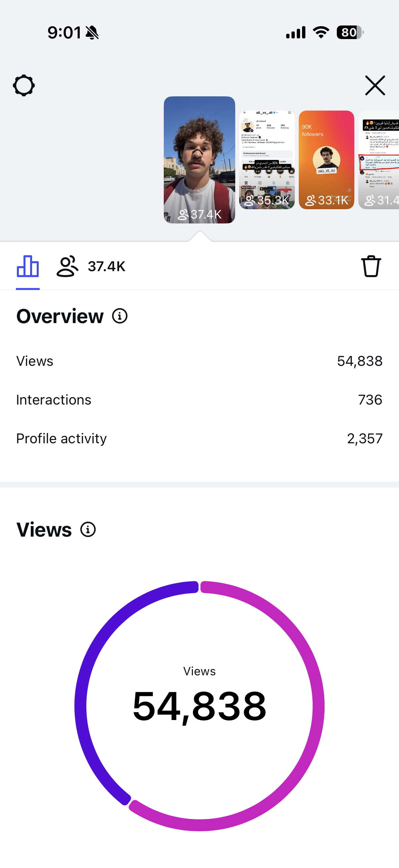Tap the info icon beside Views heading
The width and height of the screenshot is (399, 868).
tap(88, 529)
